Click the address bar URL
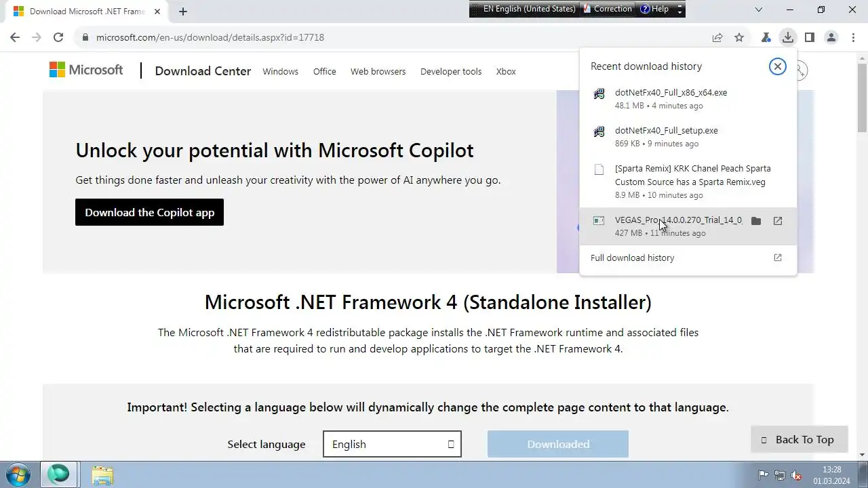This screenshot has width=868, height=488. coord(210,37)
